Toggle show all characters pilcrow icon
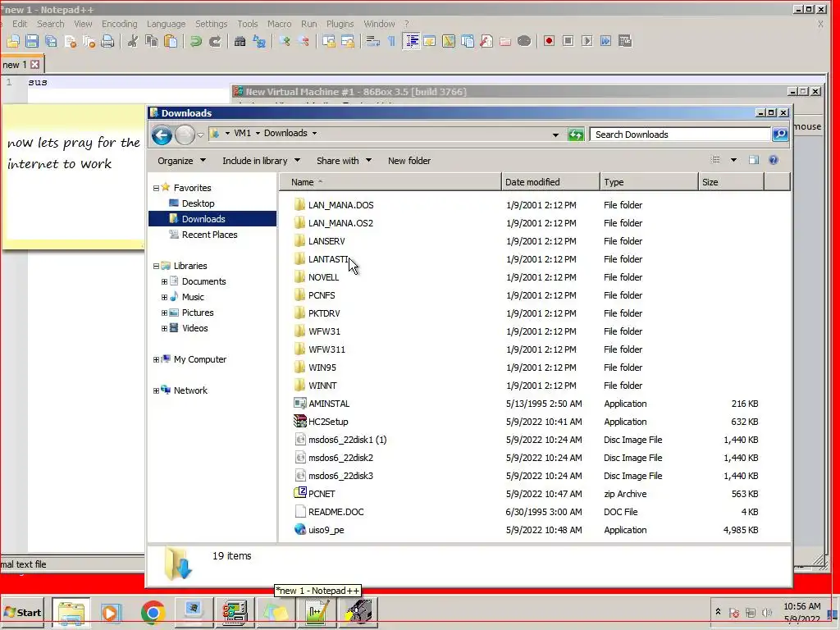 (x=391, y=41)
